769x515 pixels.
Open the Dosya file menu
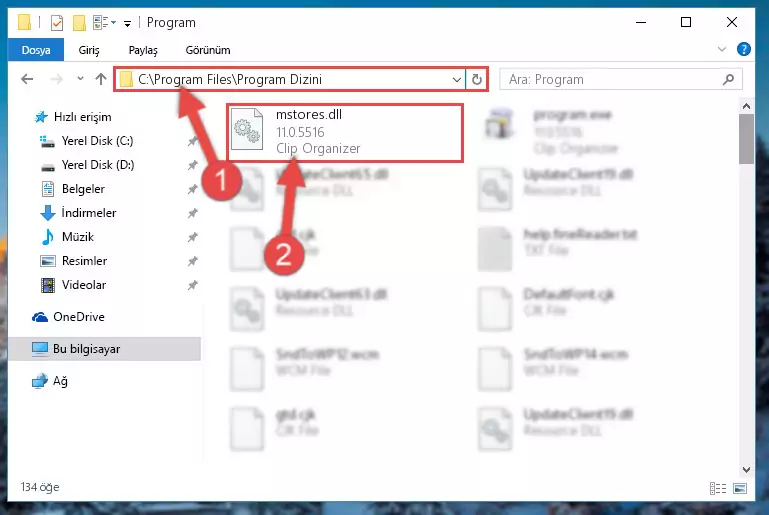[36, 50]
